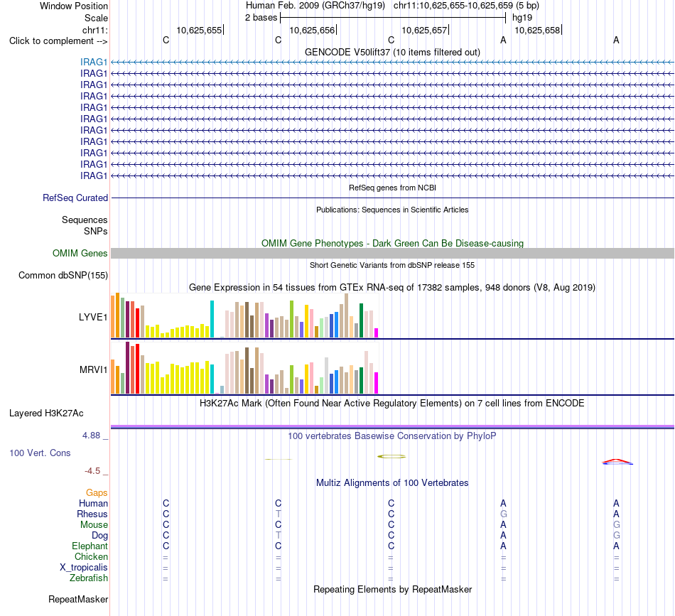Click the T base in Dog row
Viewport: 675px width, 616px height.
(278, 535)
